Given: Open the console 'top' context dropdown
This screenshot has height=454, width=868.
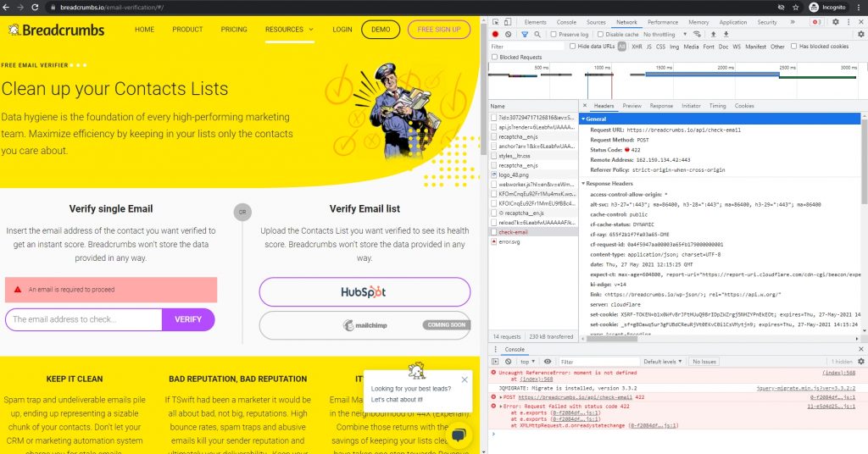Looking at the screenshot, I should point(527,362).
